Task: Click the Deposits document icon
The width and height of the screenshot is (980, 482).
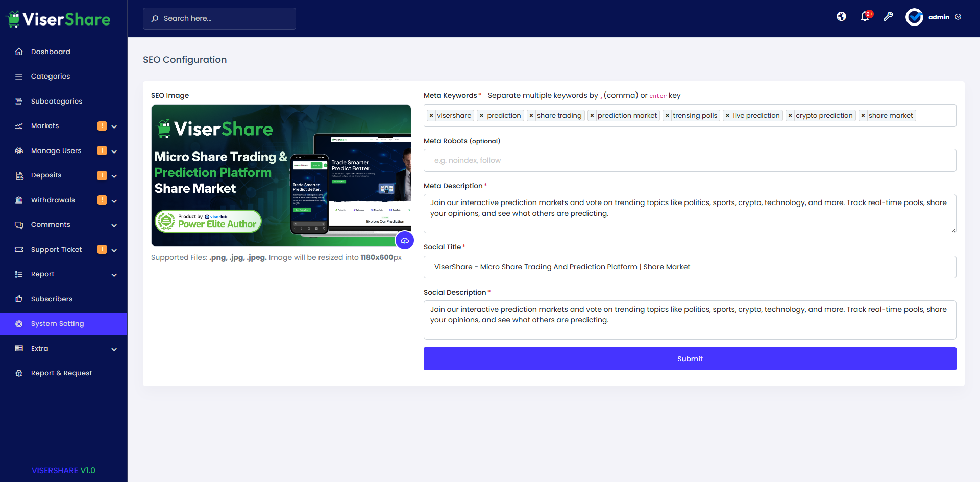Action: (x=19, y=175)
